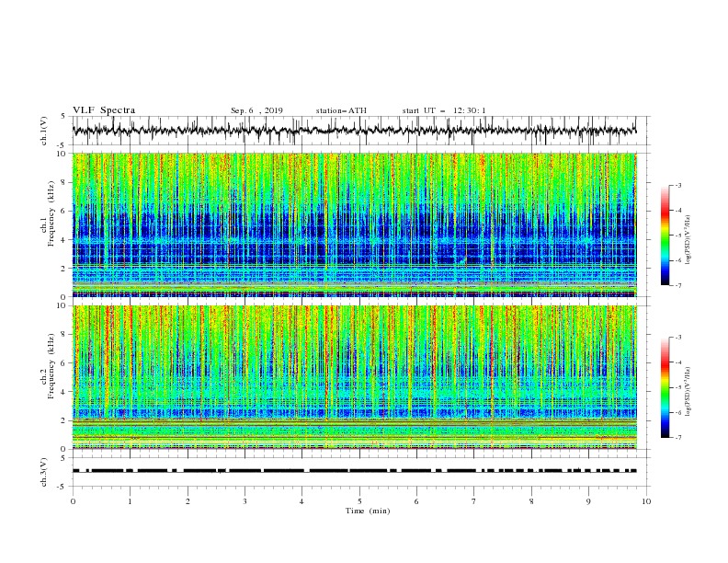Click the ch.1 voltage waveform trace
728x563 pixels.
[x=355, y=130]
